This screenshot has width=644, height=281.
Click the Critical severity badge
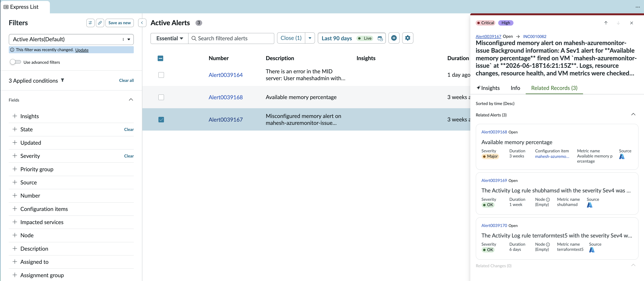[485, 23]
